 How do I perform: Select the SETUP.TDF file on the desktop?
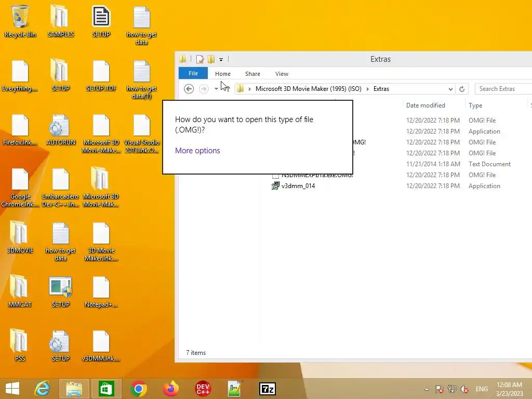pyautogui.click(x=101, y=75)
